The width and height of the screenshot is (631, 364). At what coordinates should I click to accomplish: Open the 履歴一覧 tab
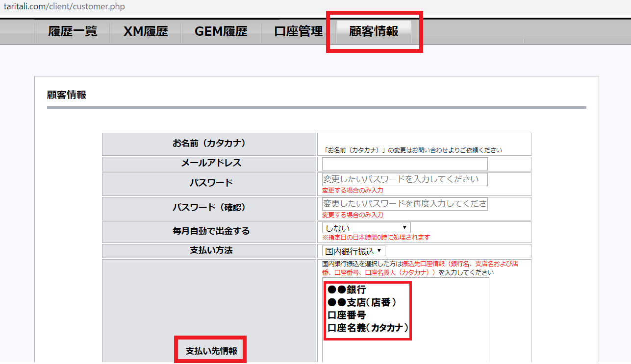[73, 32]
